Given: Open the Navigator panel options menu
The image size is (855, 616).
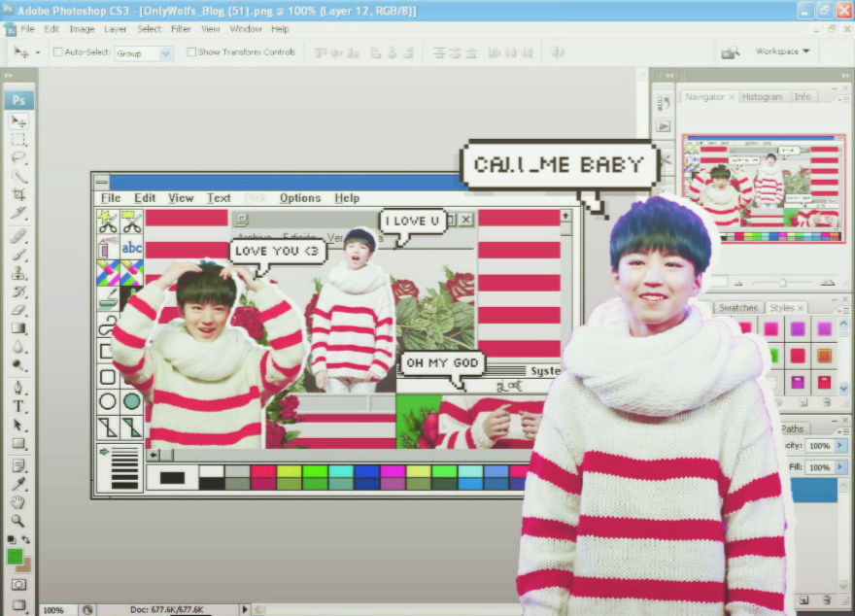Looking at the screenshot, I should coord(842,99).
